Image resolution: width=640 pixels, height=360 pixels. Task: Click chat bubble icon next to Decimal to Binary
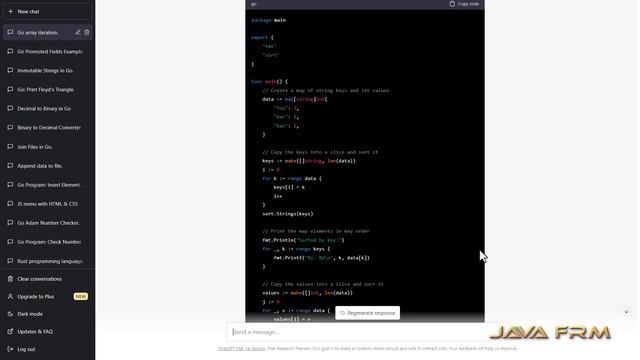click(11, 108)
